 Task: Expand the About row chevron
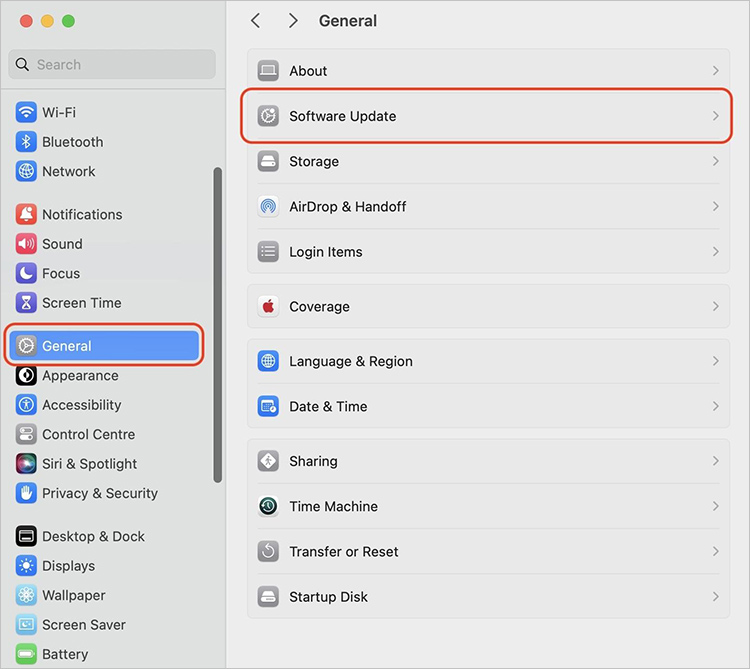[716, 71]
